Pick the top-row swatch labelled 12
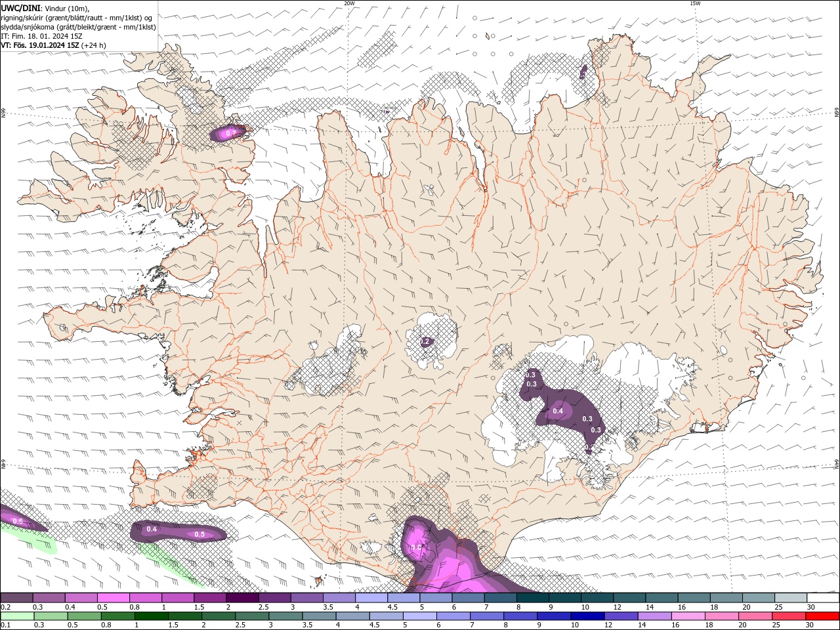This screenshot has height=630, width=840. (629, 598)
